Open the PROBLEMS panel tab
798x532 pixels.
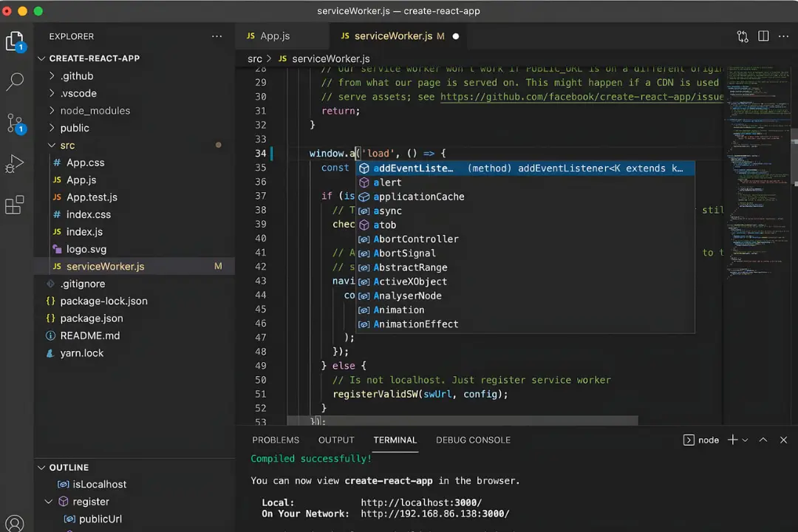pyautogui.click(x=276, y=440)
